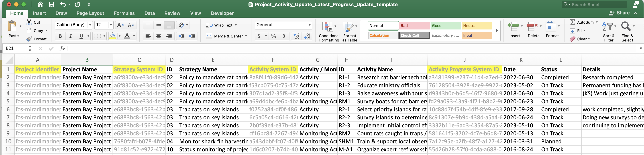Click the Percent Style icon

[x=274, y=36]
